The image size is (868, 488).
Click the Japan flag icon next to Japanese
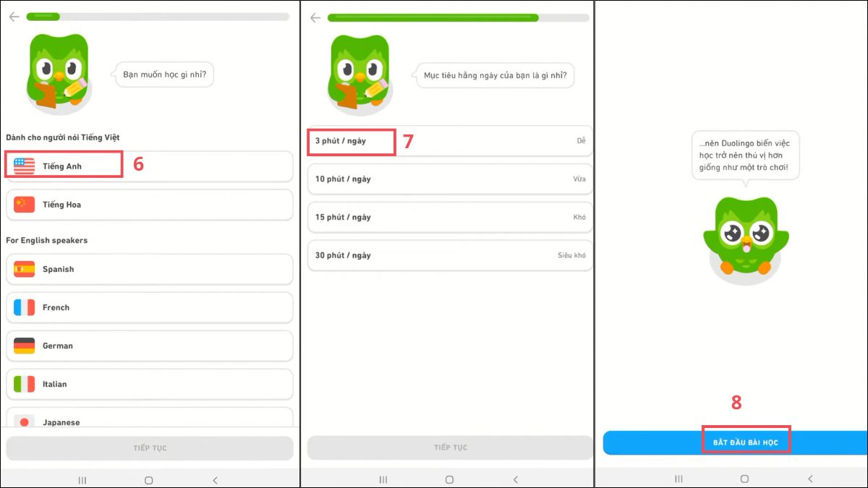pyautogui.click(x=24, y=421)
